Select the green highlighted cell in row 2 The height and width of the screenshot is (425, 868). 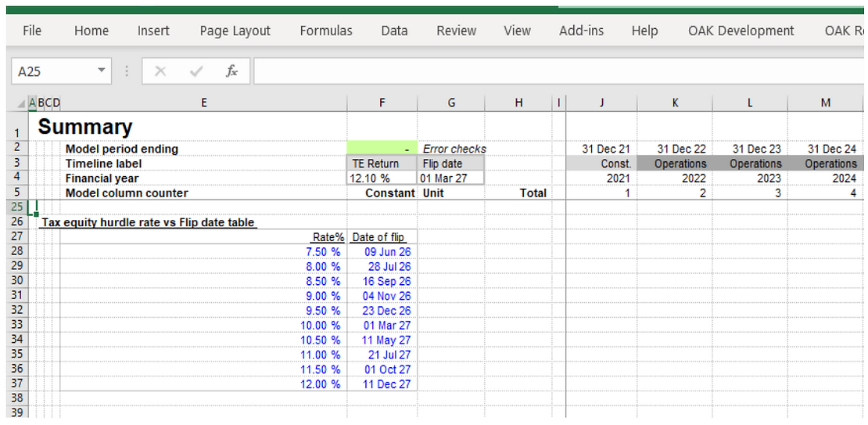point(382,149)
